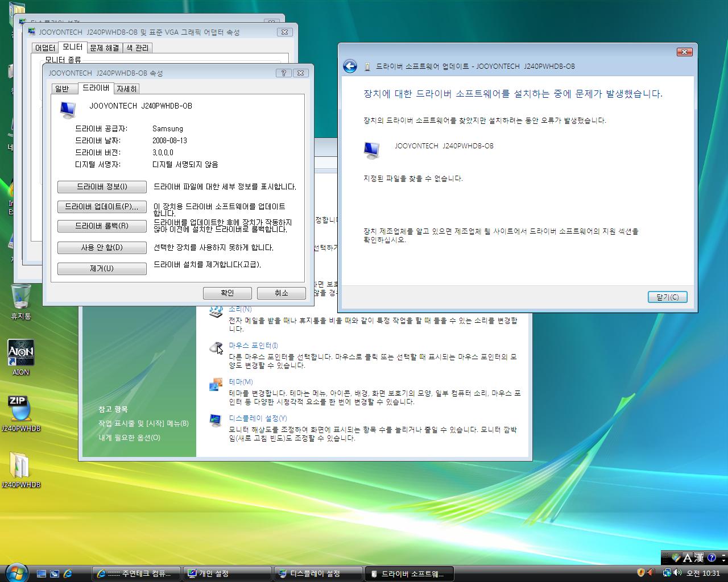Click the 제거(U) button
This screenshot has height=582, width=728.
(102, 269)
